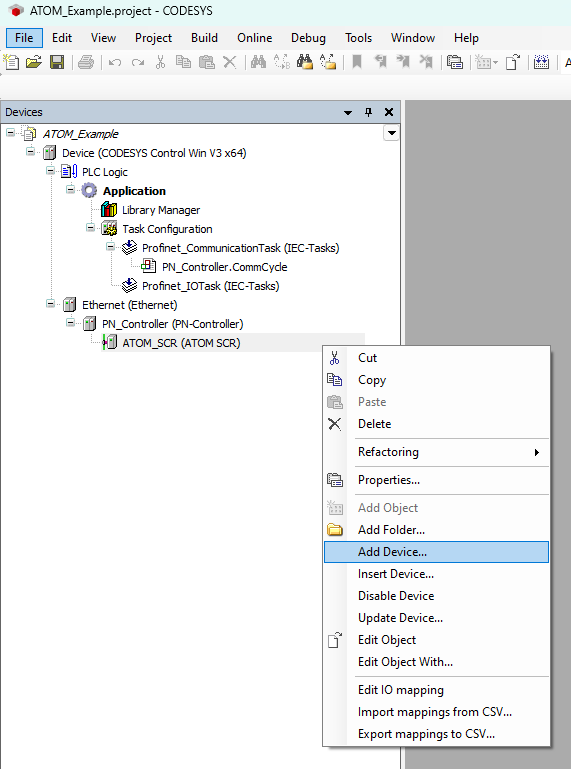Click the Next Bookmark toolbar icon

(403, 62)
